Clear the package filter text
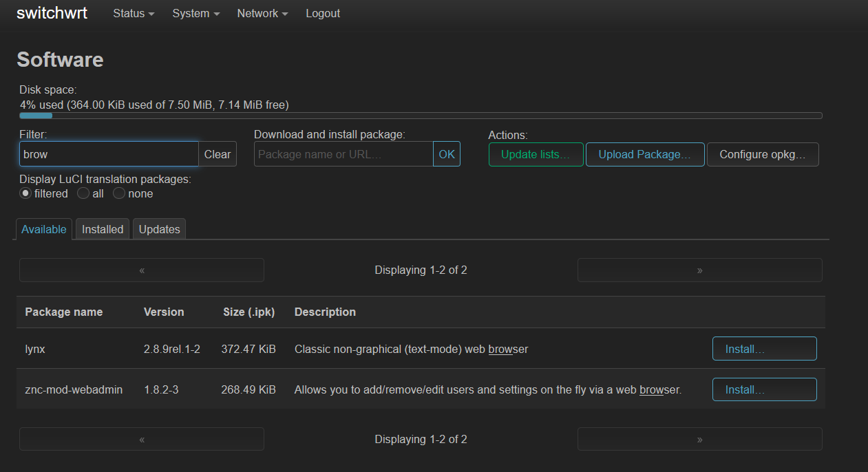This screenshot has width=868, height=472. pyautogui.click(x=218, y=154)
